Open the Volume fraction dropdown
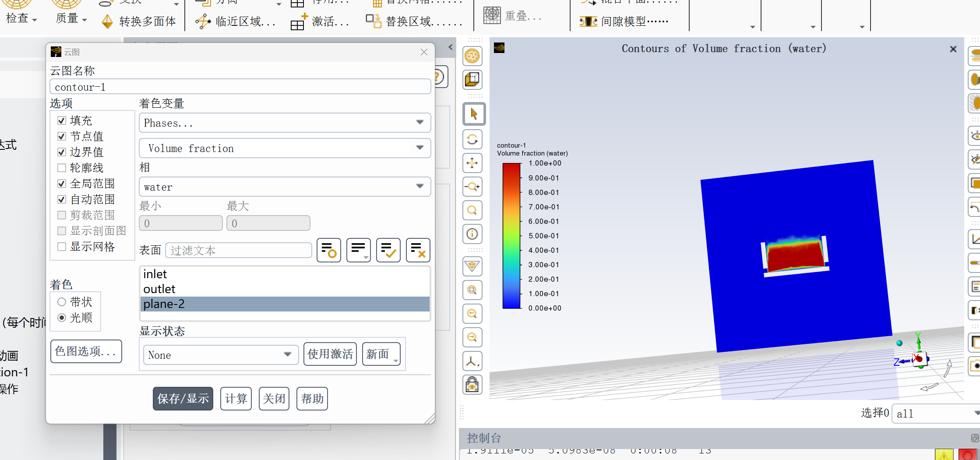The height and width of the screenshot is (460, 980). pos(285,148)
